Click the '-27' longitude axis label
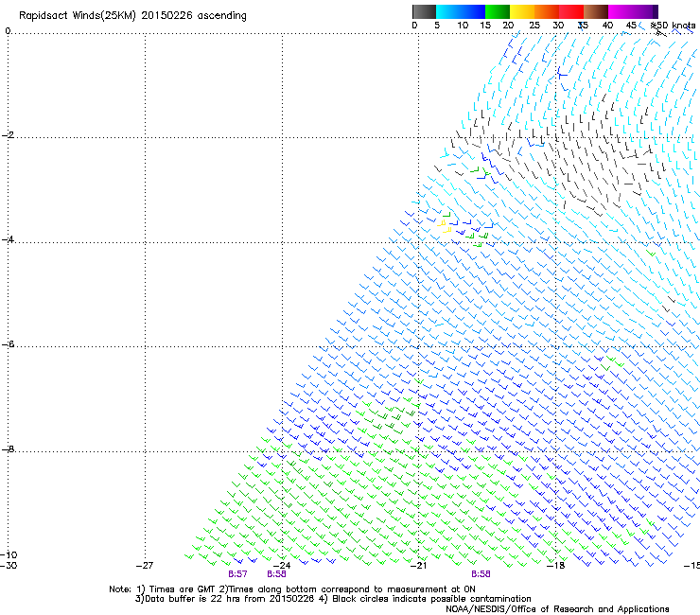This screenshot has width=700, height=615. pyautogui.click(x=145, y=566)
